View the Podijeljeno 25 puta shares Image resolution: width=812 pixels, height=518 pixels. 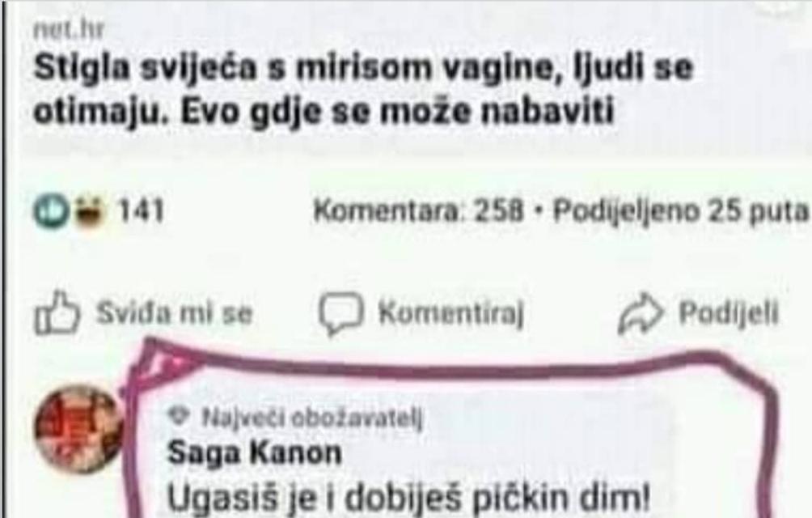(x=681, y=211)
